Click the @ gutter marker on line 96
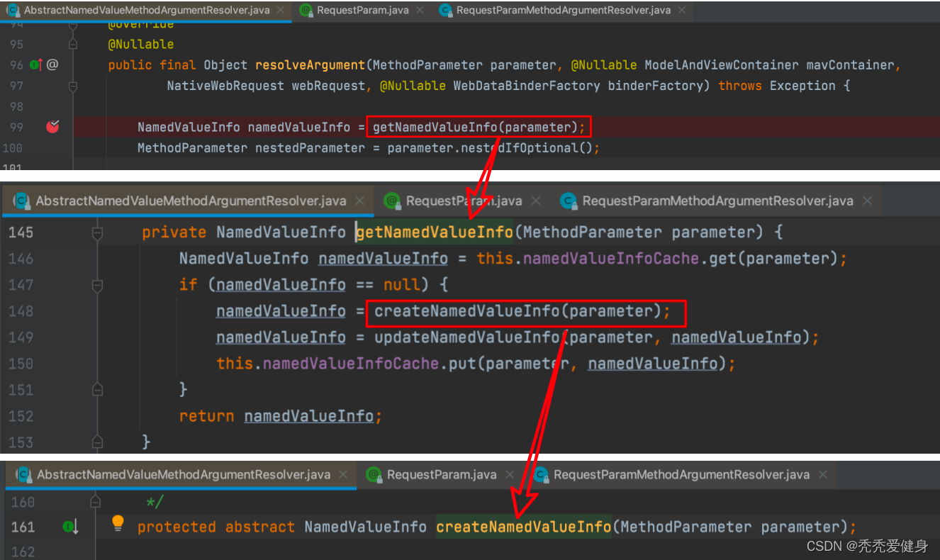This screenshot has width=940, height=560. [x=52, y=65]
